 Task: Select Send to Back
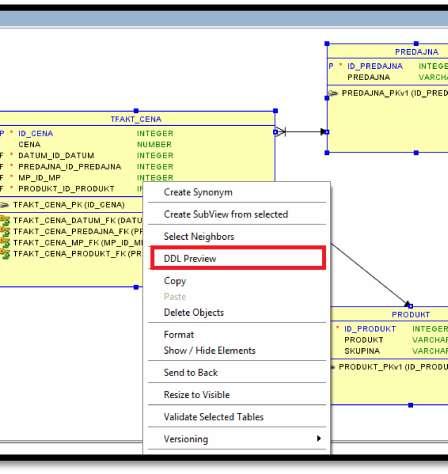(237, 372)
